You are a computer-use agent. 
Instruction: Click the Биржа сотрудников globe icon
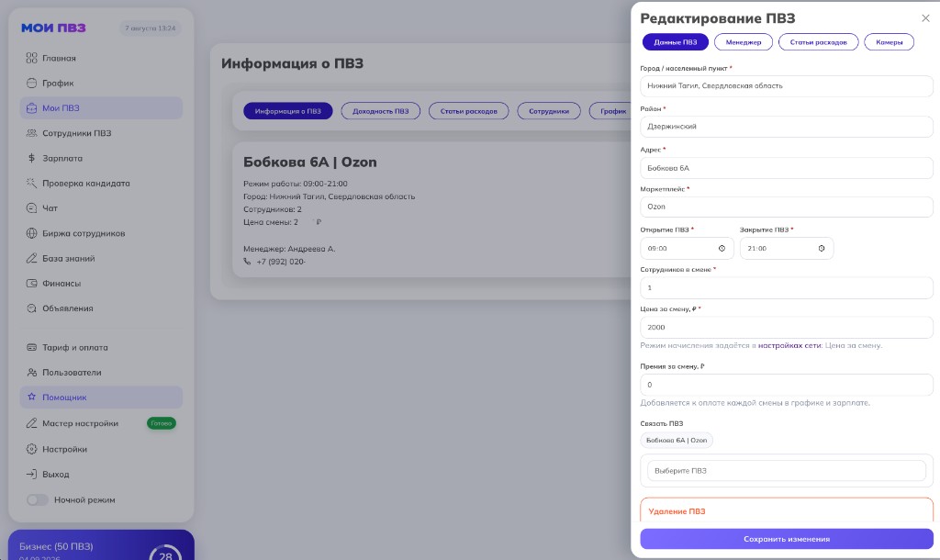pos(32,233)
